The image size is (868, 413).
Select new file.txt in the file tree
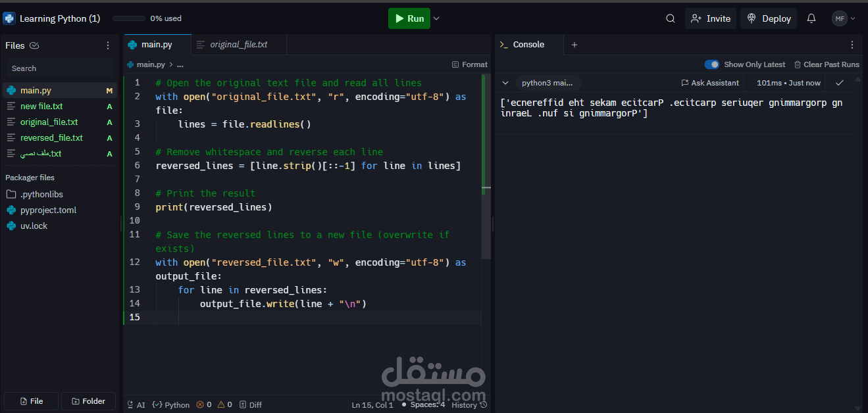click(x=59, y=106)
